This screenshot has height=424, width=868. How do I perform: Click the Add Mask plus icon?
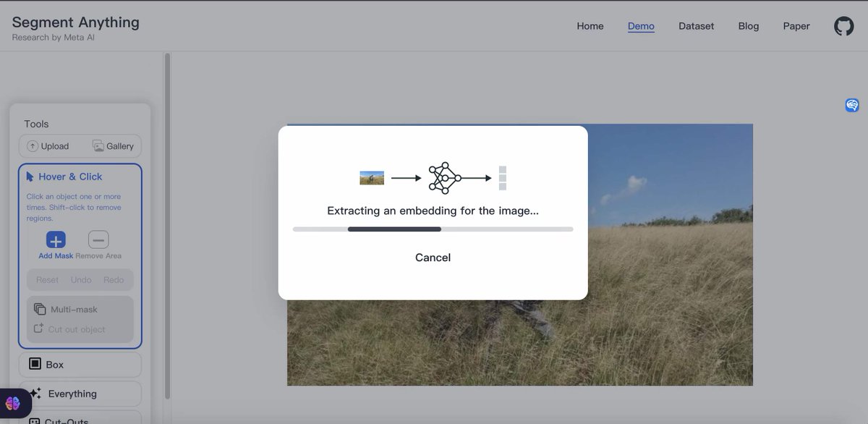coord(56,240)
